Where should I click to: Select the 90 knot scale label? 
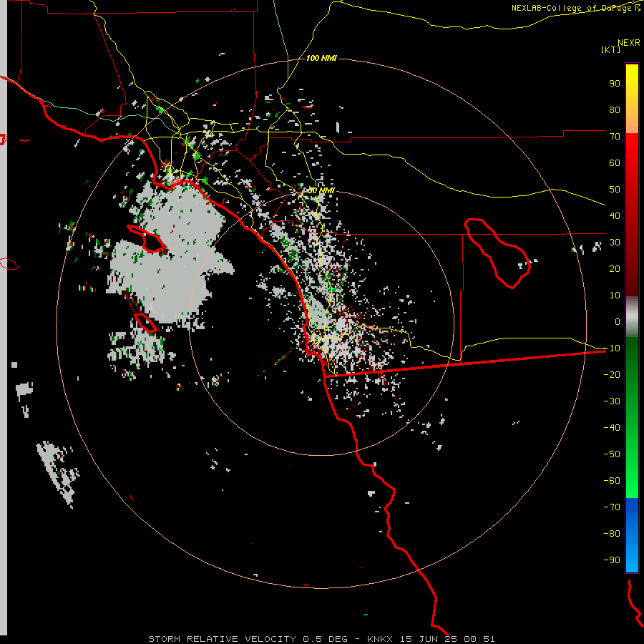[615, 84]
